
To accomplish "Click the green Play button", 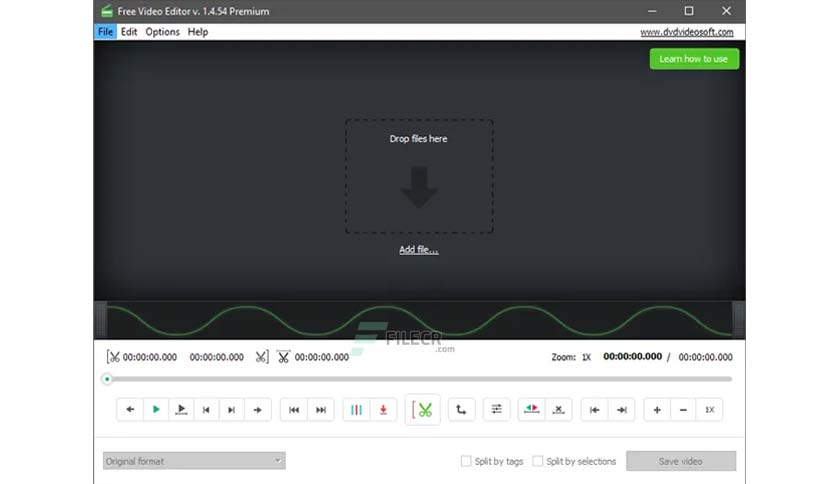I will pos(156,410).
